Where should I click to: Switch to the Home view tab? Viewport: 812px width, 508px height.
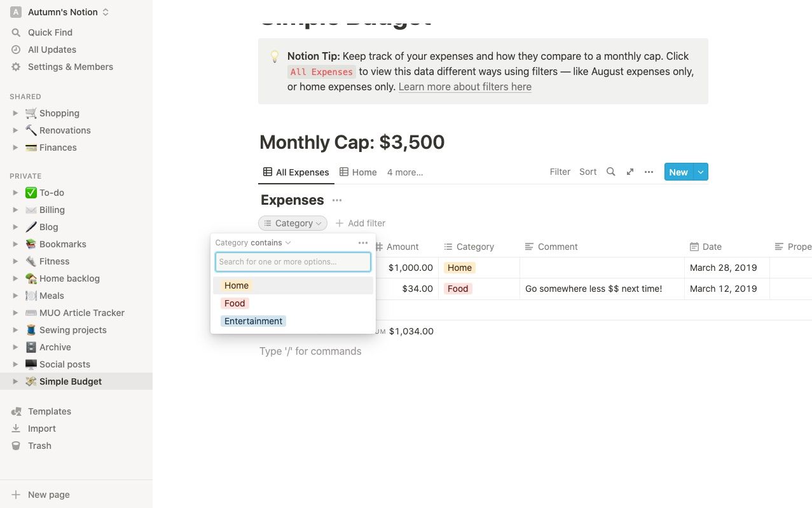[358, 172]
